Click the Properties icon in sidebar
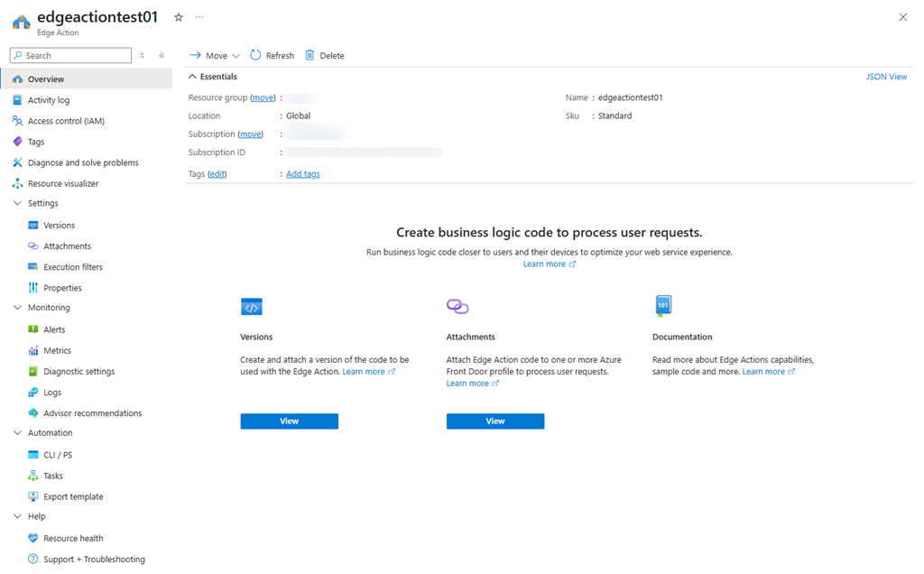This screenshot has width=924, height=574. click(33, 288)
